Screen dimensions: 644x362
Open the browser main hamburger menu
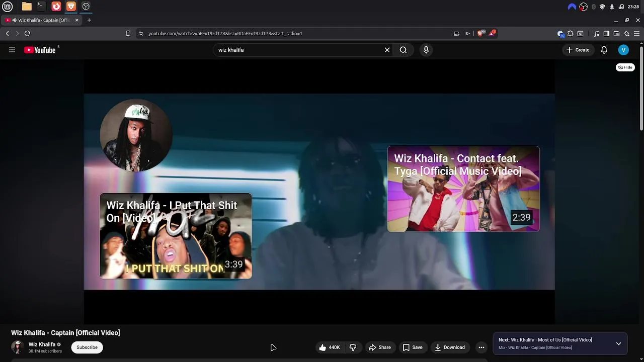coord(636,34)
